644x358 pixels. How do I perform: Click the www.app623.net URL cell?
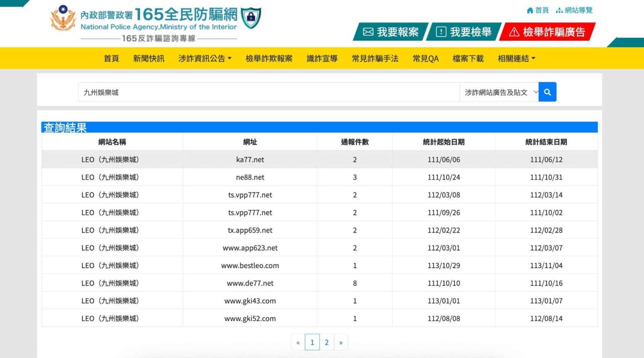[250, 248]
